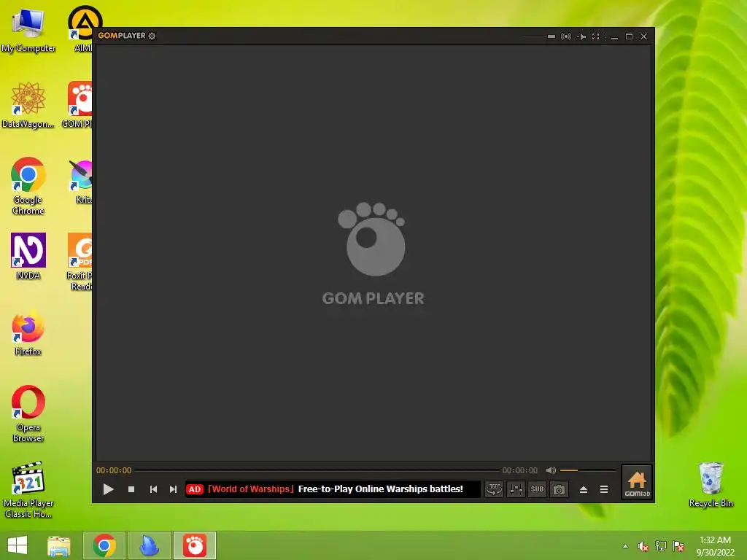Screen dimensions: 747x560
Task: Mute audio with the speaker icon
Action: [551, 470]
